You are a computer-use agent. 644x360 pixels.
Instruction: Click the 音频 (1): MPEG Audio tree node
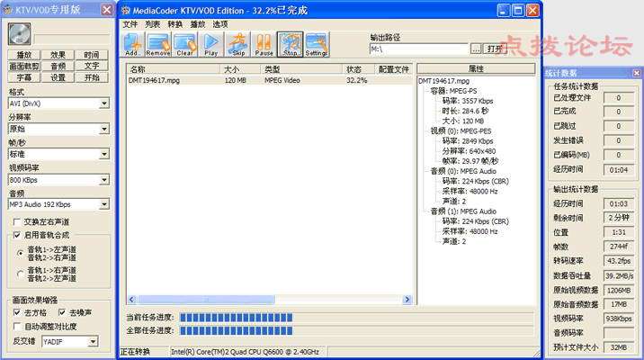pyautogui.click(x=463, y=211)
